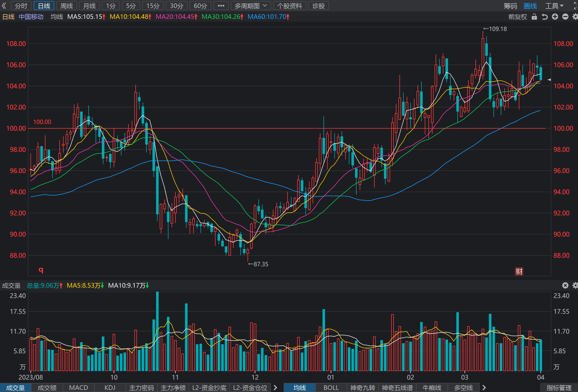Screen dimensions: 578x392
Task: Zoom in chart with plus icon
Action: [555, 17]
